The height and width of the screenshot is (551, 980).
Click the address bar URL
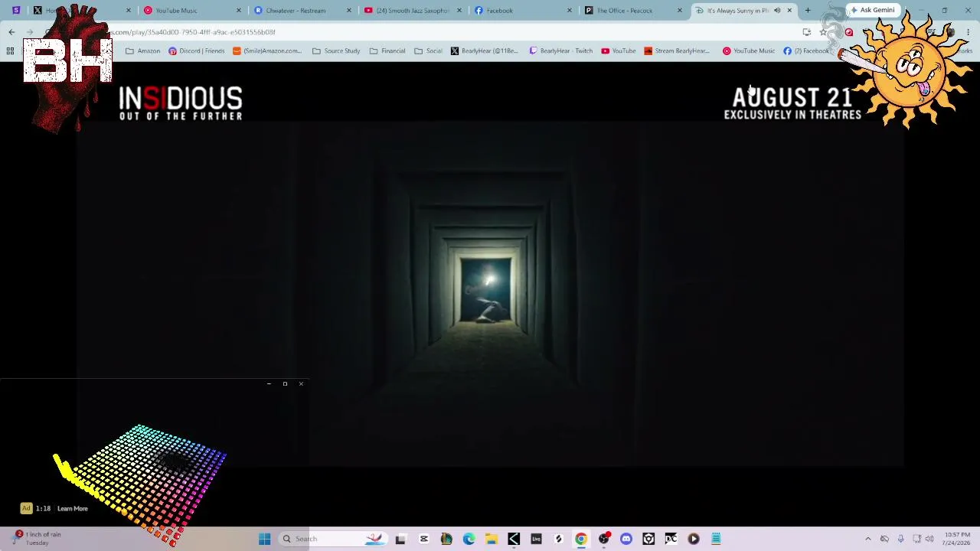pyautogui.click(x=194, y=32)
